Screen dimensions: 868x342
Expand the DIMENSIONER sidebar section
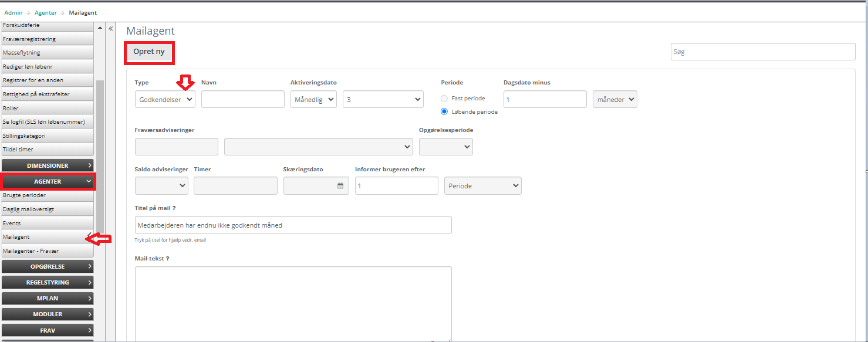pyautogui.click(x=48, y=166)
